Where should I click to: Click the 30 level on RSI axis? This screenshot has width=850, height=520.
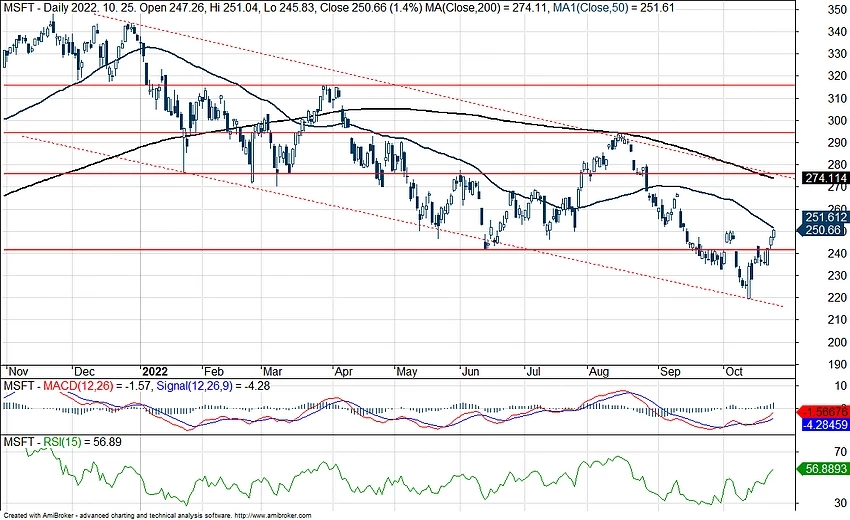coord(840,503)
